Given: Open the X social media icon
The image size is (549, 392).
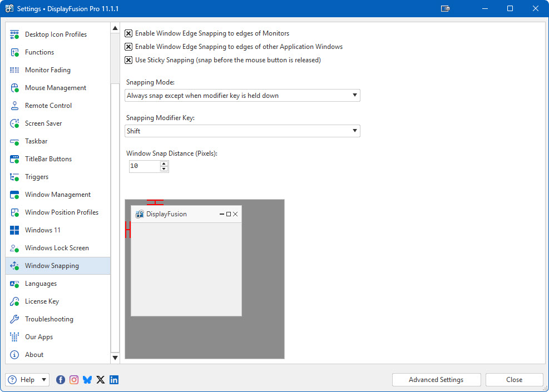Looking at the screenshot, I should (x=101, y=380).
